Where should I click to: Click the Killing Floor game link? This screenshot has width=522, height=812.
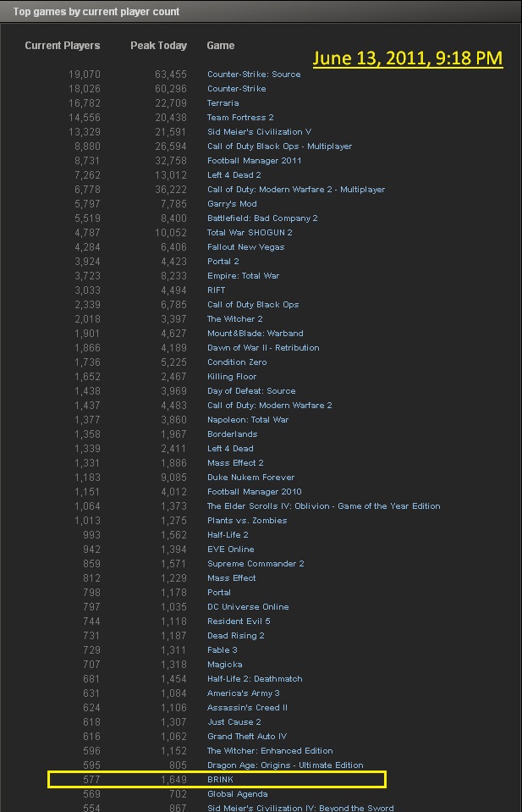232,377
